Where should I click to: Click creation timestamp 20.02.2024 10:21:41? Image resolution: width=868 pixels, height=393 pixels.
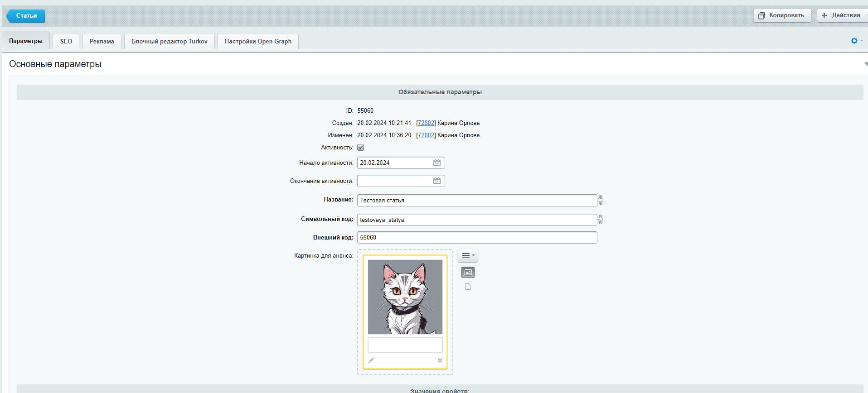click(x=384, y=123)
